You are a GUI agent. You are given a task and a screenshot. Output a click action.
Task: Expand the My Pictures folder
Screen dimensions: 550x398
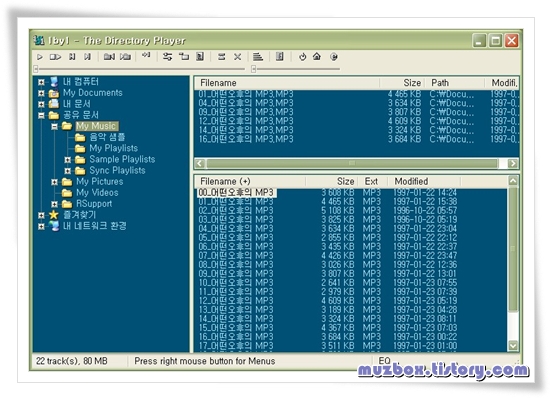click(54, 182)
